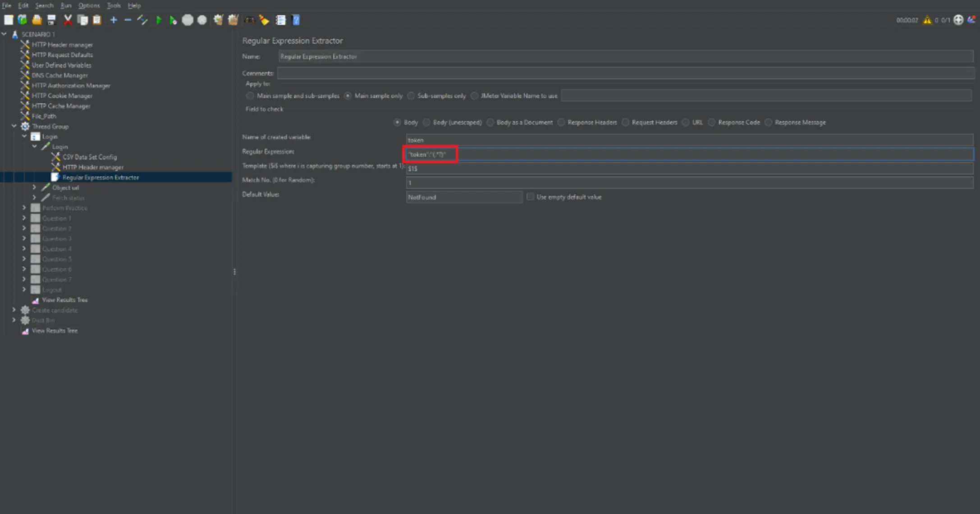Expand the Question 1 controller
Image resolution: width=980 pixels, height=514 pixels.
pyautogui.click(x=24, y=218)
